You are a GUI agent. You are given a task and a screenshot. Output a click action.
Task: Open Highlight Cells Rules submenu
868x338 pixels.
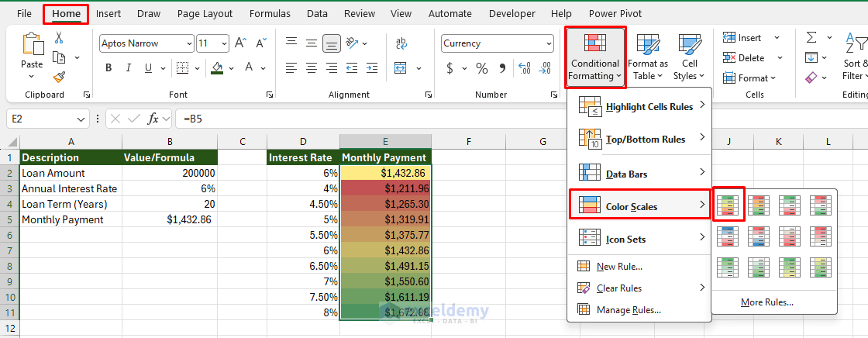(x=639, y=106)
